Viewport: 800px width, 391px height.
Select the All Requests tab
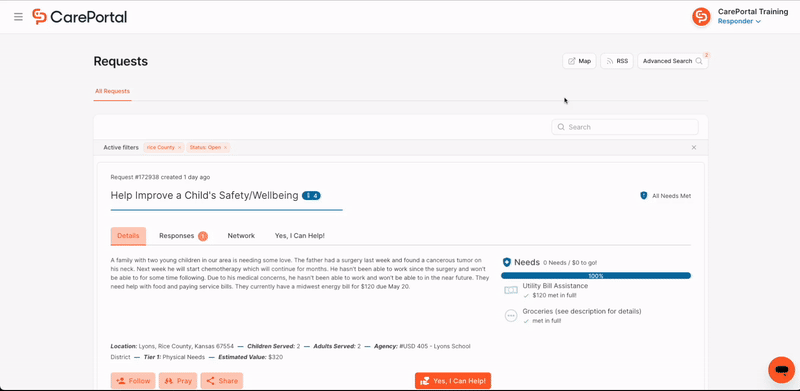(x=112, y=91)
